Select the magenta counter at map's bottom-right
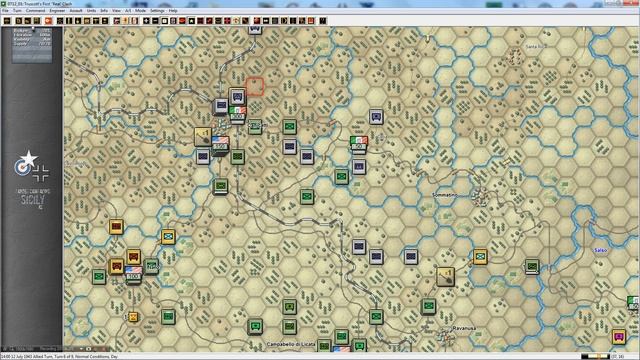 tap(619, 337)
